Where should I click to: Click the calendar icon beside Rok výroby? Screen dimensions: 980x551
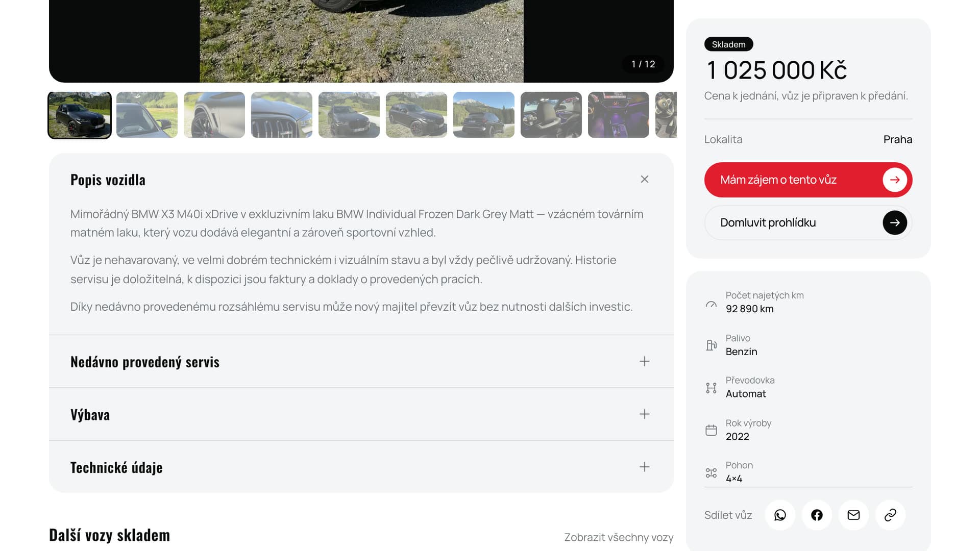click(x=711, y=430)
